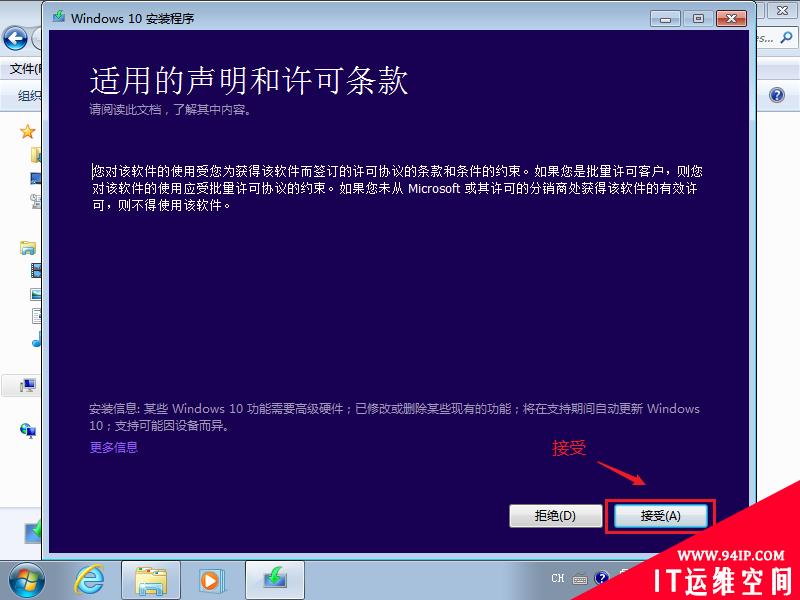
Task: Click the Favorites star in Explorer sidebar
Action: pyautogui.click(x=28, y=132)
